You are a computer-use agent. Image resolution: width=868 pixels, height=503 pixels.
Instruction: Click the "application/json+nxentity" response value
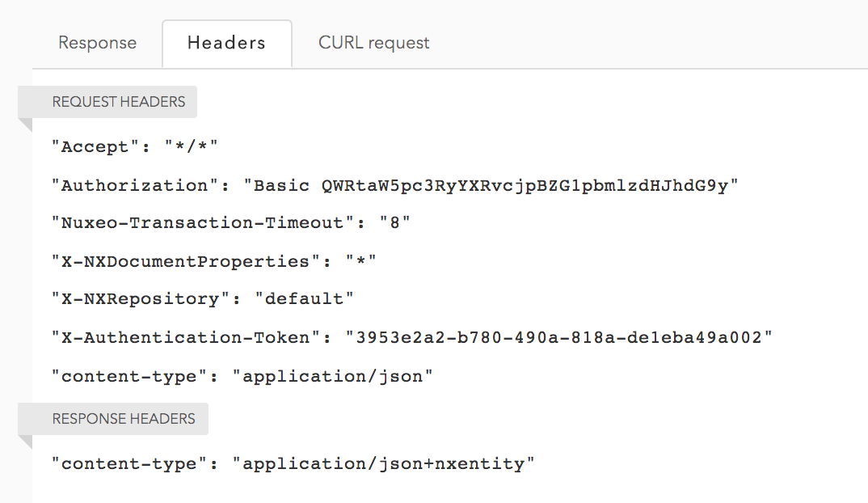click(x=384, y=463)
